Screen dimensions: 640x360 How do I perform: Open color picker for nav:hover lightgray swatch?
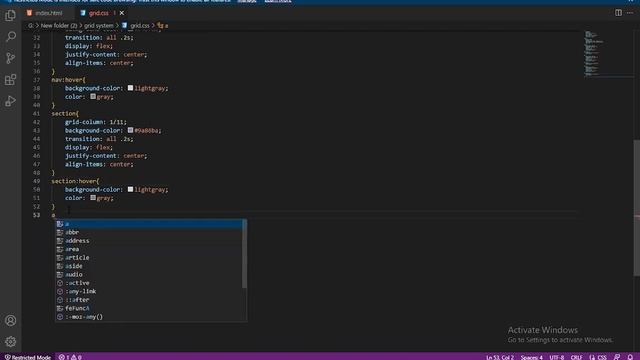click(130, 88)
